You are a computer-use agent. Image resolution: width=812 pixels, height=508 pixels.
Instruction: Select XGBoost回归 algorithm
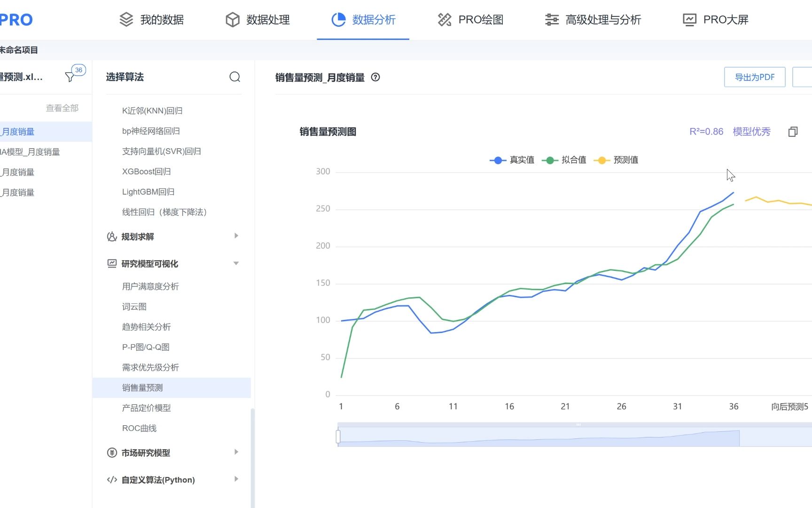click(x=146, y=172)
